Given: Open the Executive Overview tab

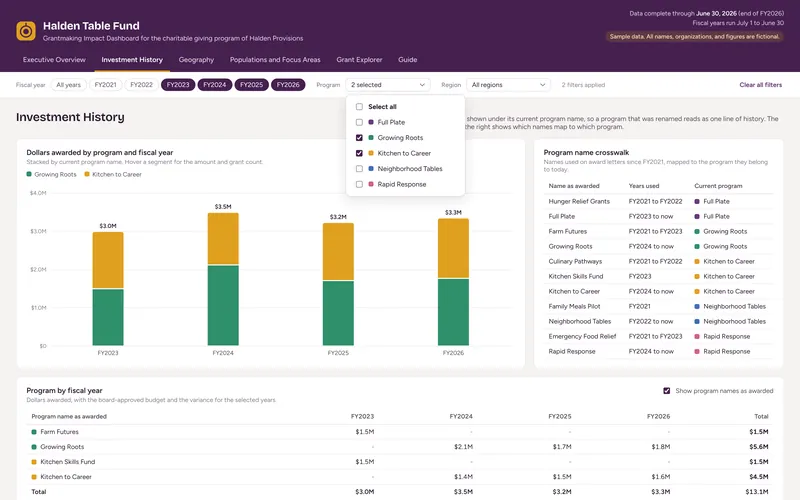Looking at the screenshot, I should click(x=54, y=60).
